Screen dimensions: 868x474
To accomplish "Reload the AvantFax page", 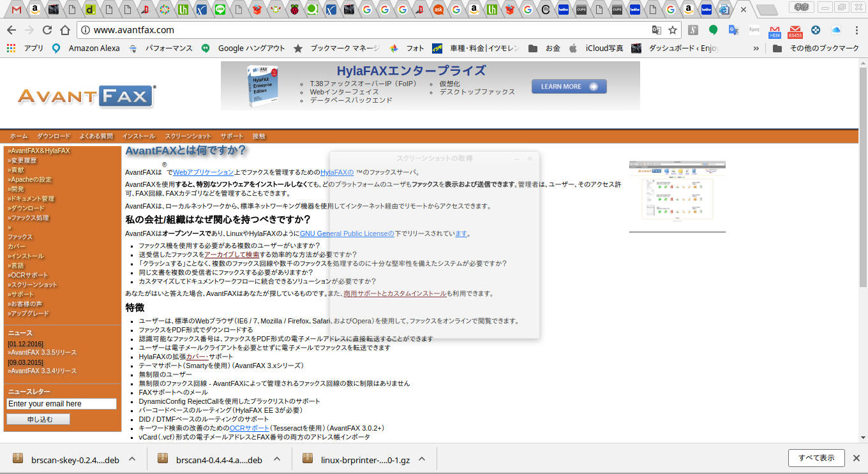I will [x=47, y=30].
